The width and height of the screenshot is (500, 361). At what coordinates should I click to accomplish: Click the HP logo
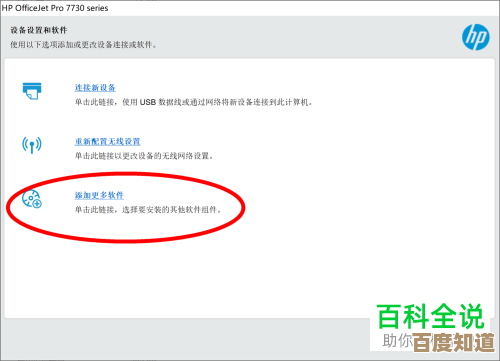(476, 37)
